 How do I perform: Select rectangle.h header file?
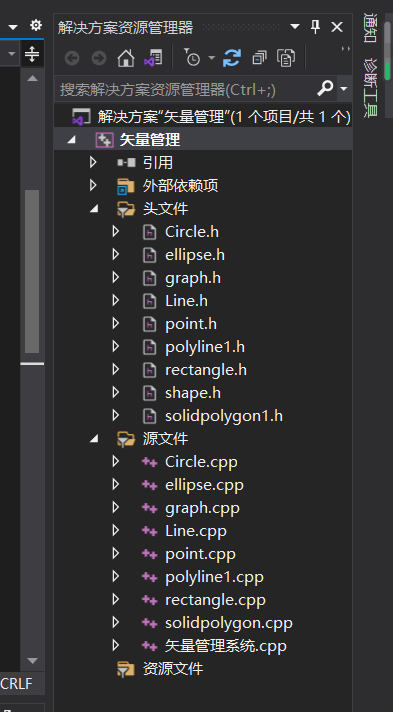coord(206,370)
